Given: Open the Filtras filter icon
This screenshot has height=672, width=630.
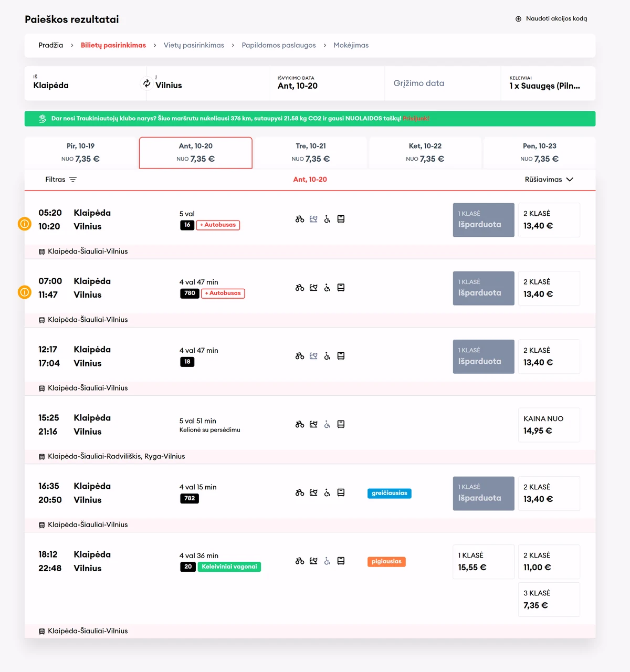Looking at the screenshot, I should pyautogui.click(x=73, y=180).
